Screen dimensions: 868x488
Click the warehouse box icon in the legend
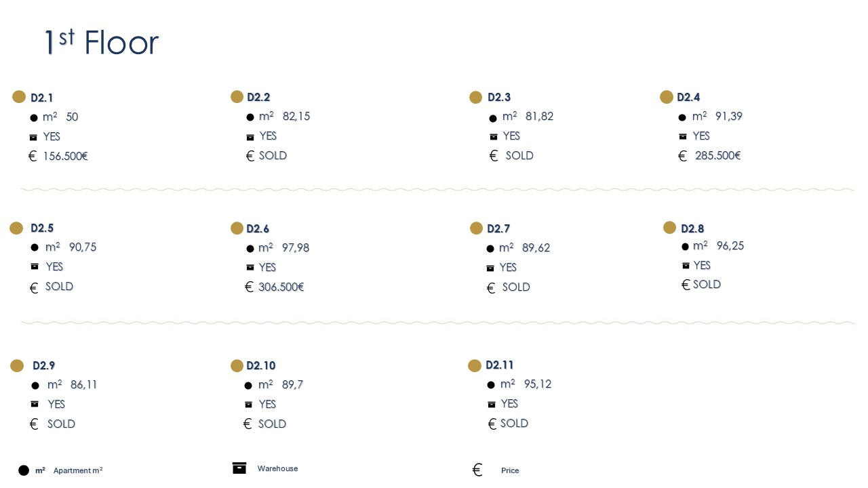tap(239, 468)
